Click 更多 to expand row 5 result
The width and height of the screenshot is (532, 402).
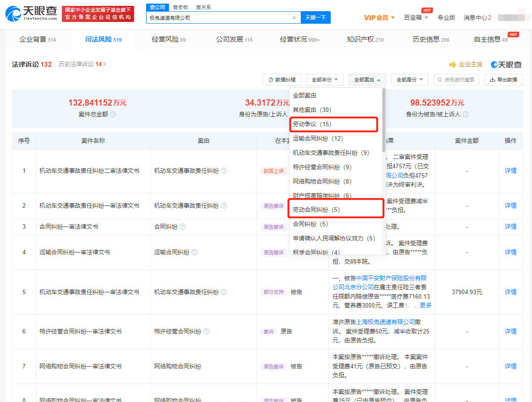pyautogui.click(x=425, y=305)
